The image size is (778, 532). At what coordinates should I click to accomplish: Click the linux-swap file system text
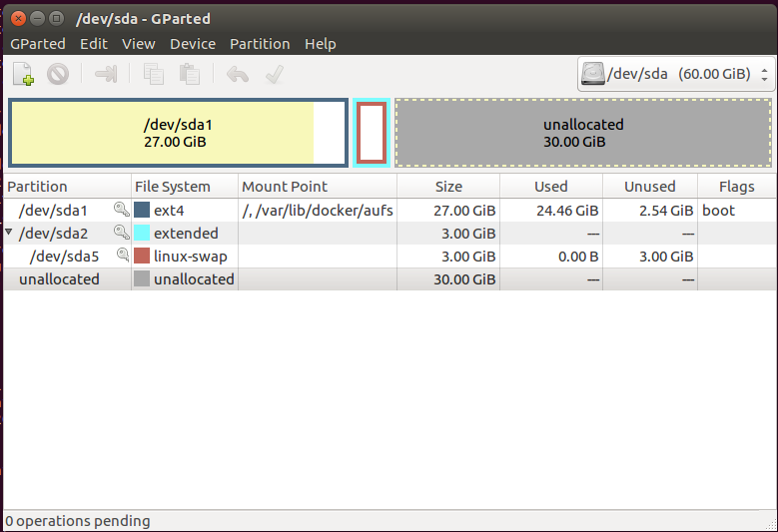coord(191,257)
